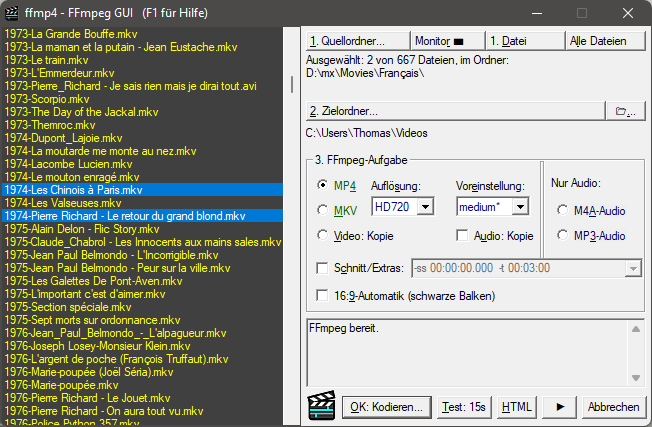The height and width of the screenshot is (427, 652).
Task: Tick the Schnitt/Extras checkbox
Action: 322,268
